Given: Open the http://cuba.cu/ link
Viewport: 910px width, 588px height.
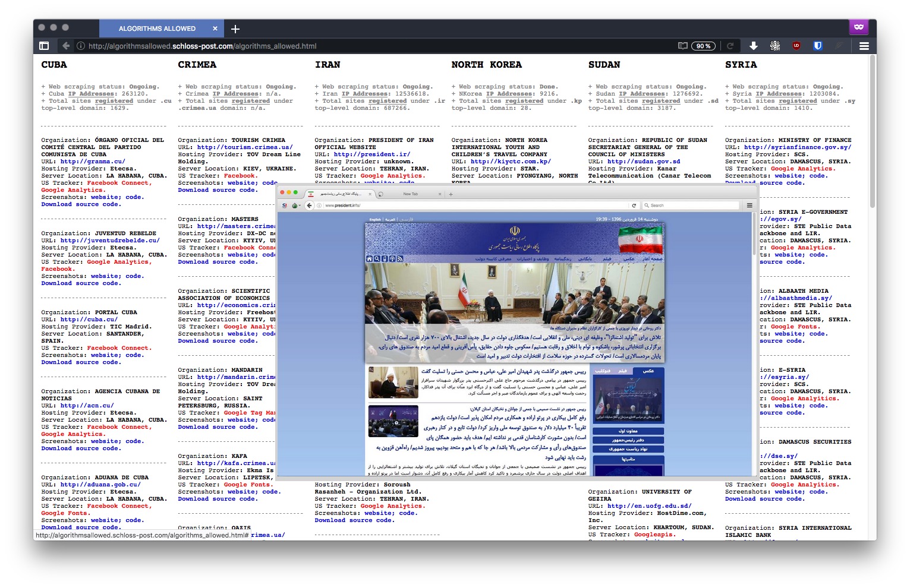Looking at the screenshot, I should 89,320.
